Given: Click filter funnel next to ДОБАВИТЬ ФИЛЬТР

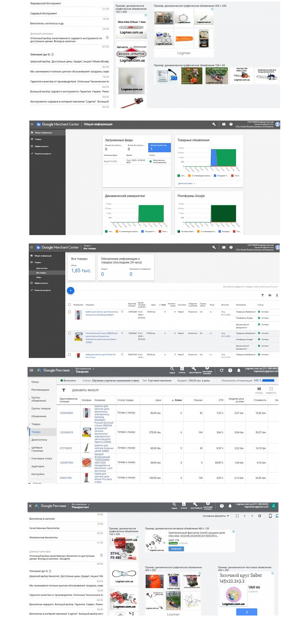Looking at the screenshot, I should (x=63, y=390).
